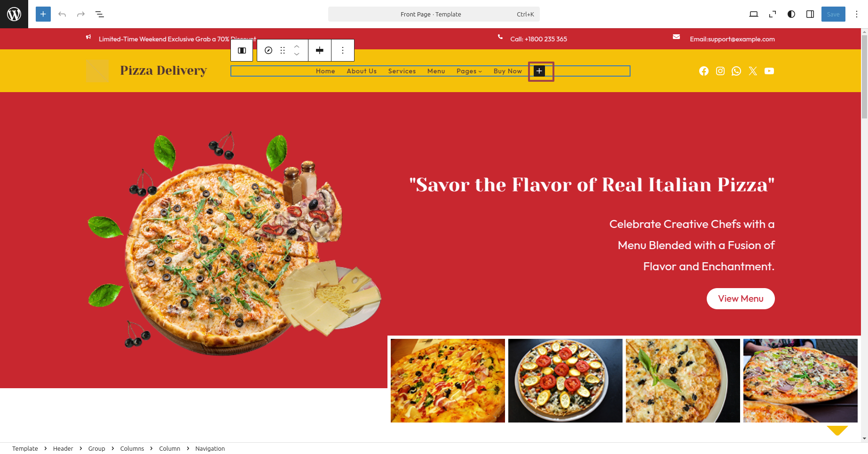The image size is (868, 454).
Task: Open the desktop view preview dropdown
Action: [x=753, y=14]
